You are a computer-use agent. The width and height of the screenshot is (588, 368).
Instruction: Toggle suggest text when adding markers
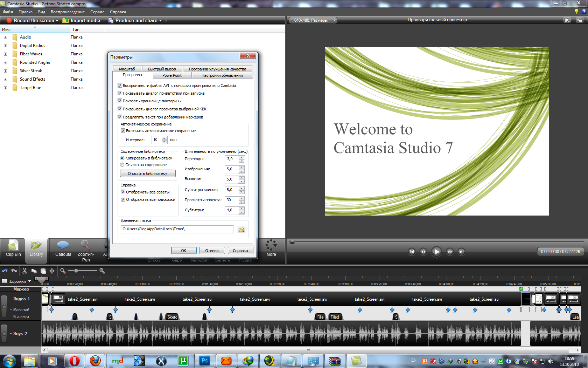pyautogui.click(x=120, y=117)
